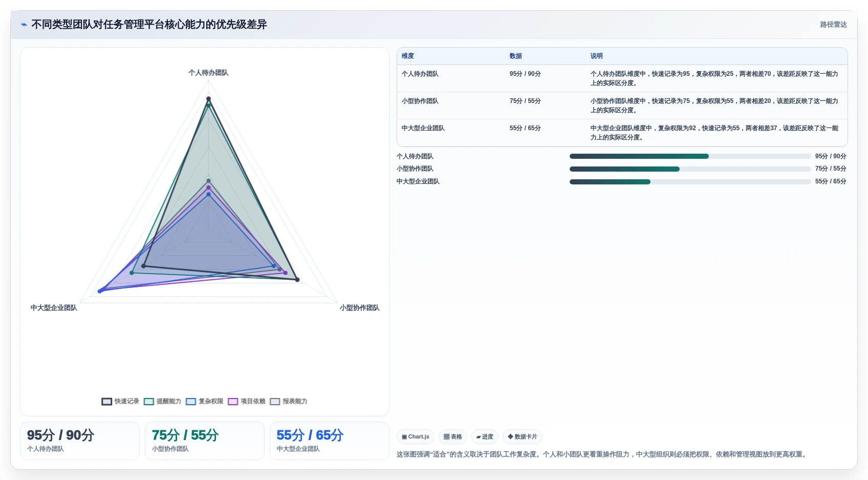Click the summary paragraph starting 这张图强调
Image resolution: width=868 pixels, height=480 pixels.
pos(603,454)
